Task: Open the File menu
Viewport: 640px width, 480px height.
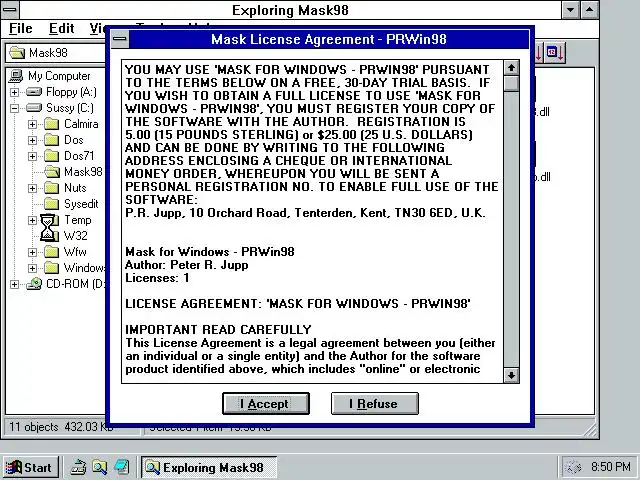Action: pyautogui.click(x=20, y=29)
